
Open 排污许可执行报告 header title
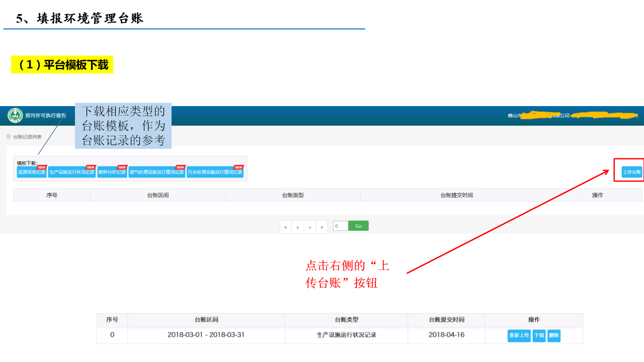45,116
